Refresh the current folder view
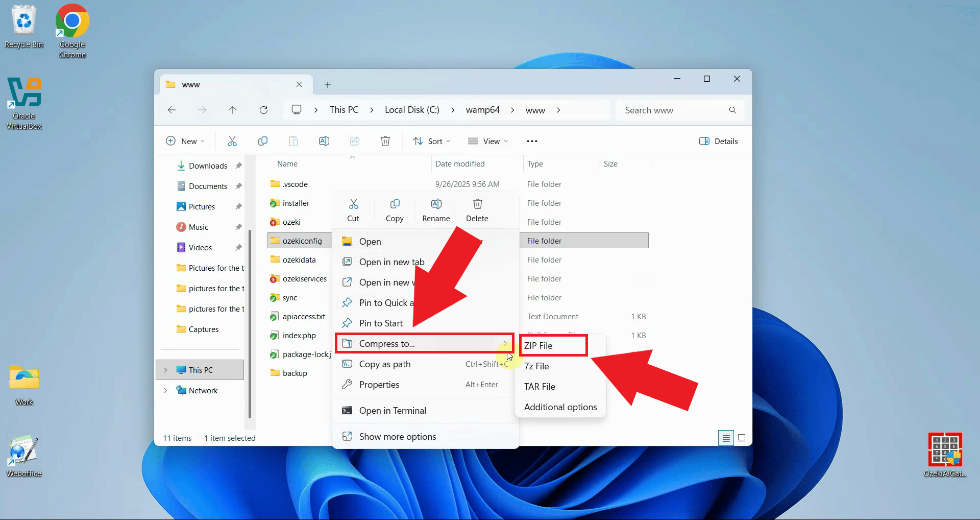The height and width of the screenshot is (520, 980). coord(263,110)
